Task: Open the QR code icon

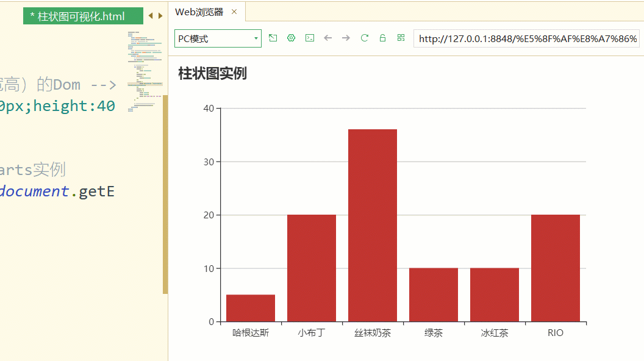Action: (401, 38)
